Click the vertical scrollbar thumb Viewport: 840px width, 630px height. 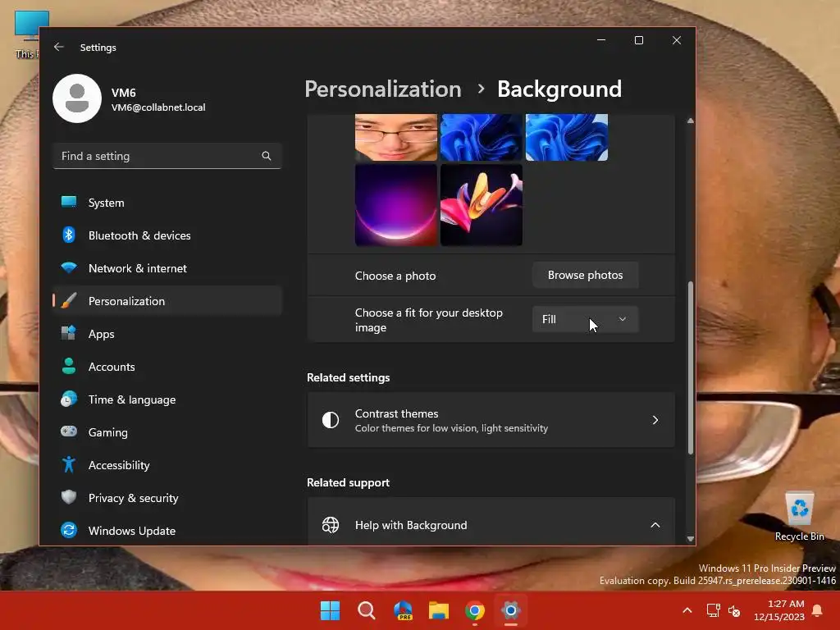click(x=691, y=368)
